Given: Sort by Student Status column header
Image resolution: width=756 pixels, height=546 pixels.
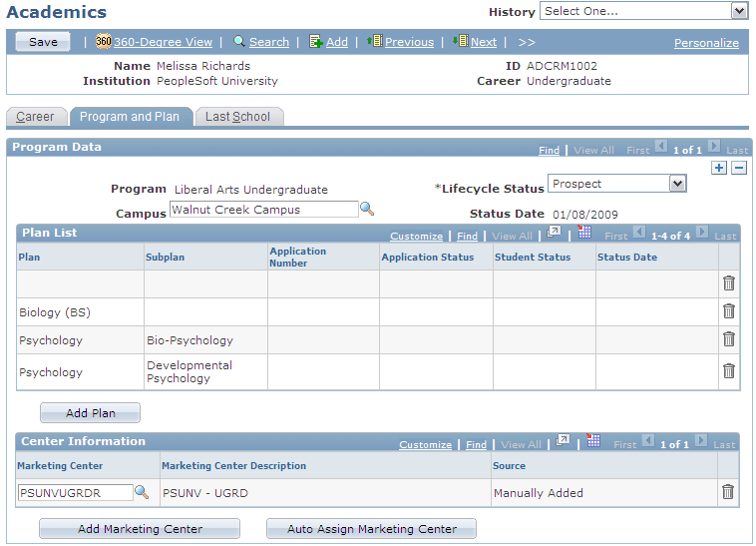Looking at the screenshot, I should [533, 258].
